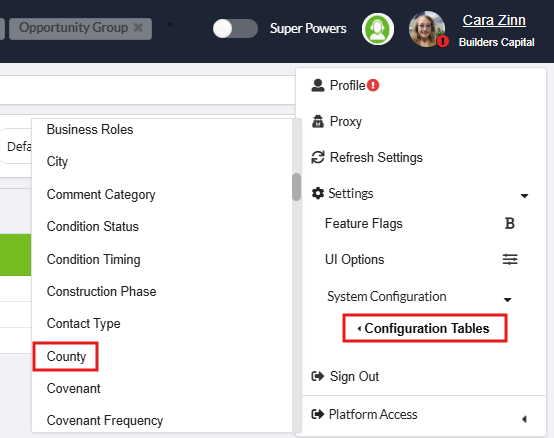Click the Refresh Settings circular arrows icon
The height and width of the screenshot is (438, 554).
(318, 157)
